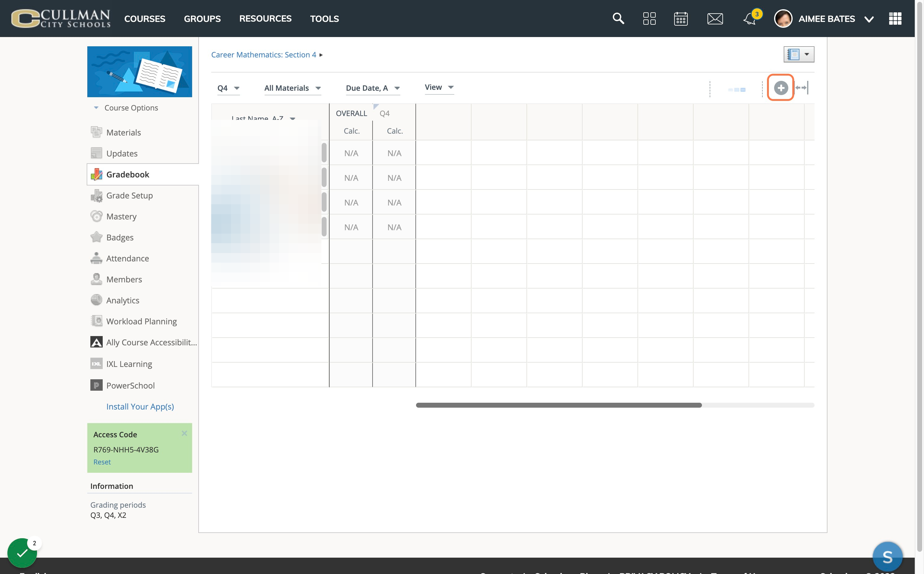The height and width of the screenshot is (574, 924).
Task: Close the Access Code box
Action: (184, 433)
